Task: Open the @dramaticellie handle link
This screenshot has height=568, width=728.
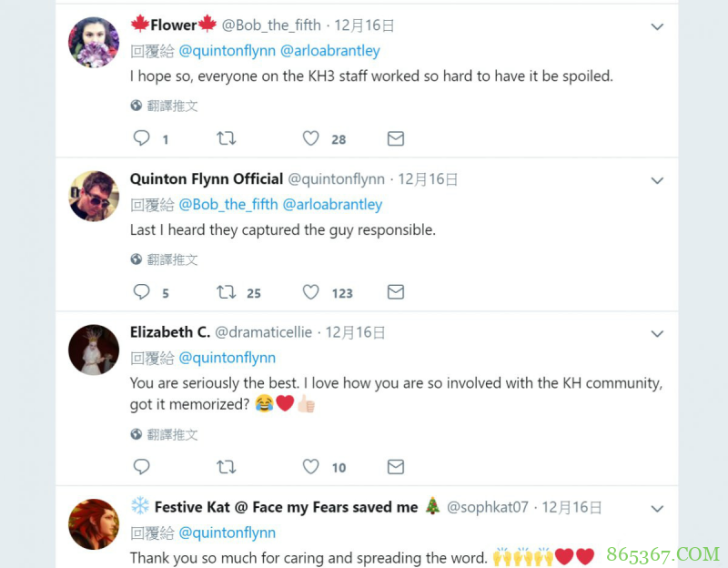Action: tap(263, 332)
